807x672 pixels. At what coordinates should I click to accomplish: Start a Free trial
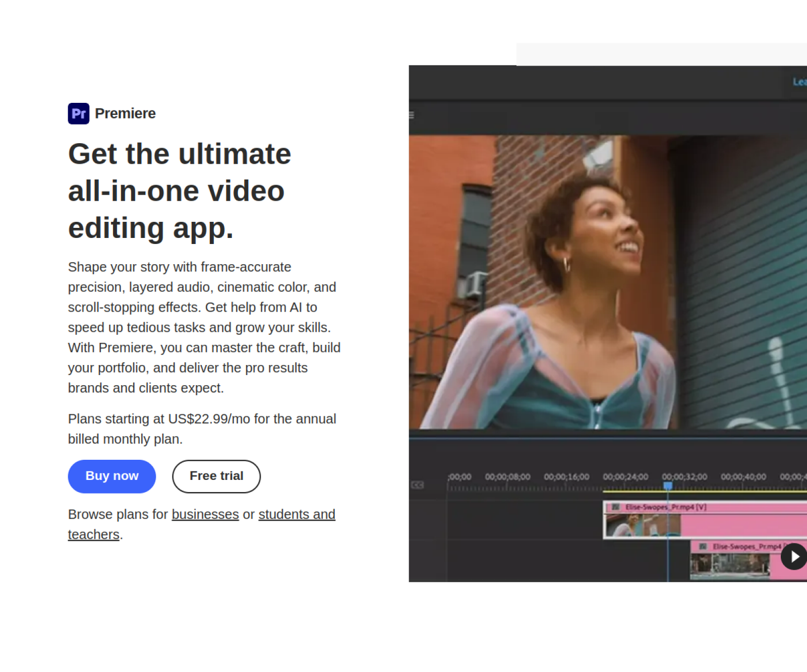coord(216,476)
